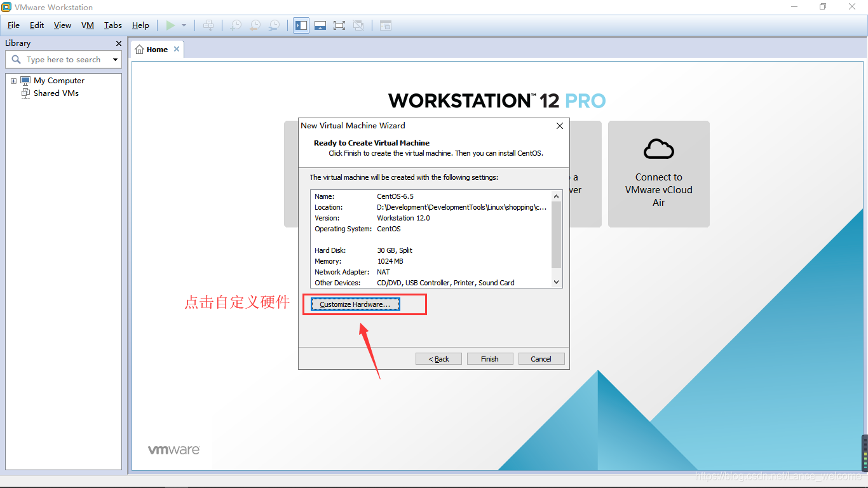
Task: Click the Customize Hardware button
Action: tap(355, 304)
